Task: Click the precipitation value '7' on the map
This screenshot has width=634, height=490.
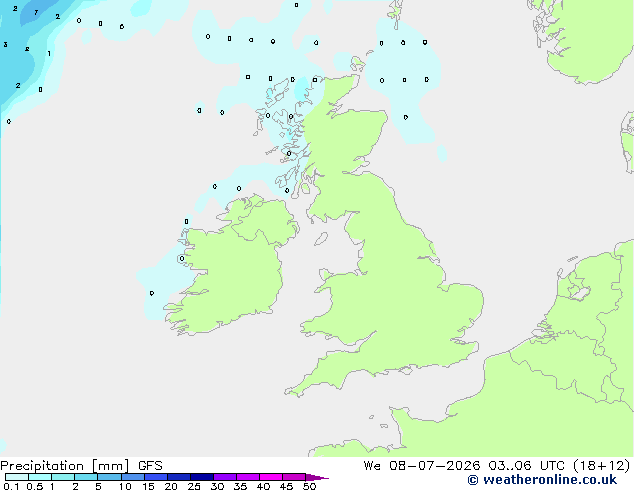Action: point(36,13)
